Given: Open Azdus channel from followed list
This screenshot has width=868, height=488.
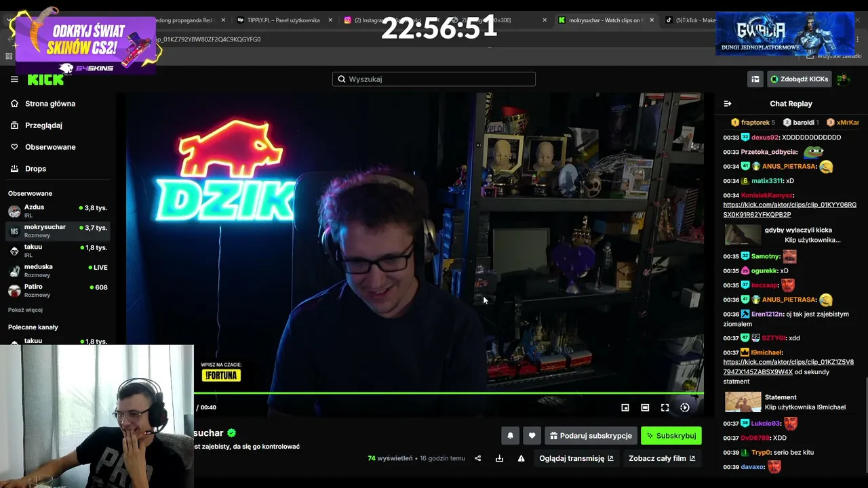Looking at the screenshot, I should (x=58, y=211).
